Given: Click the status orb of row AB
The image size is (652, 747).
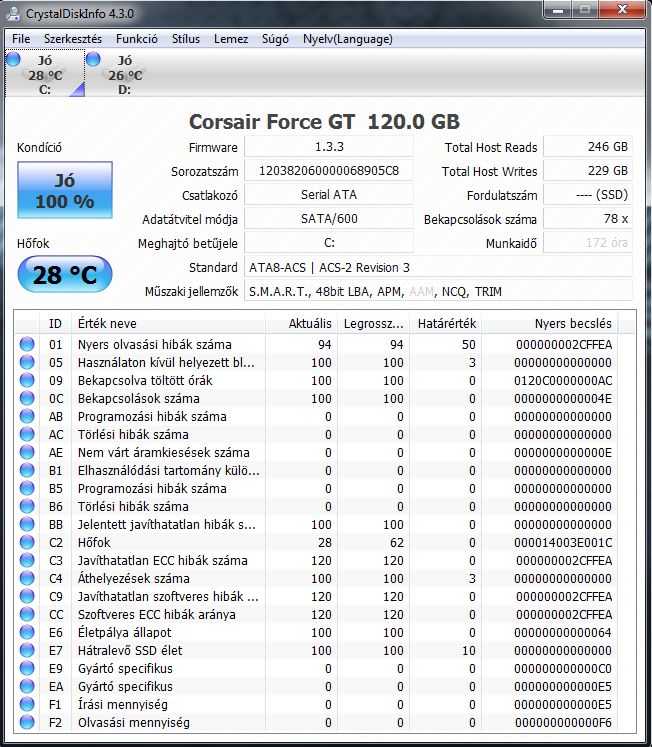Looking at the screenshot, I should pos(27,416).
